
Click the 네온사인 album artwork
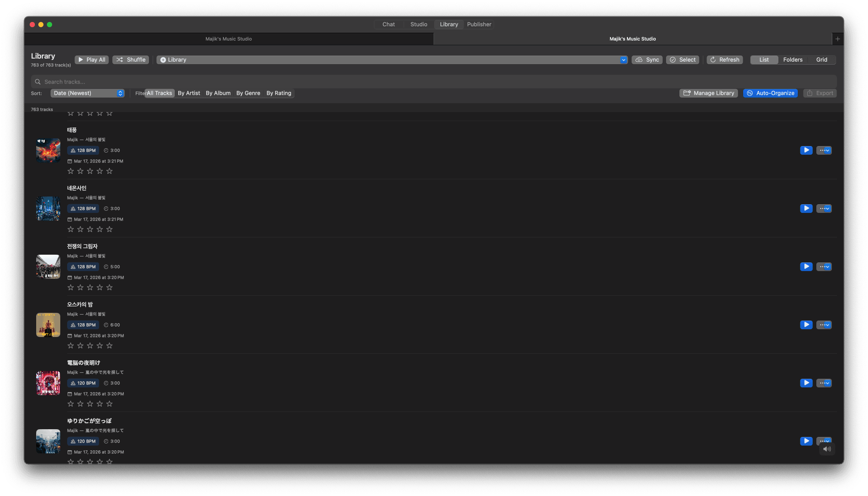(x=48, y=209)
